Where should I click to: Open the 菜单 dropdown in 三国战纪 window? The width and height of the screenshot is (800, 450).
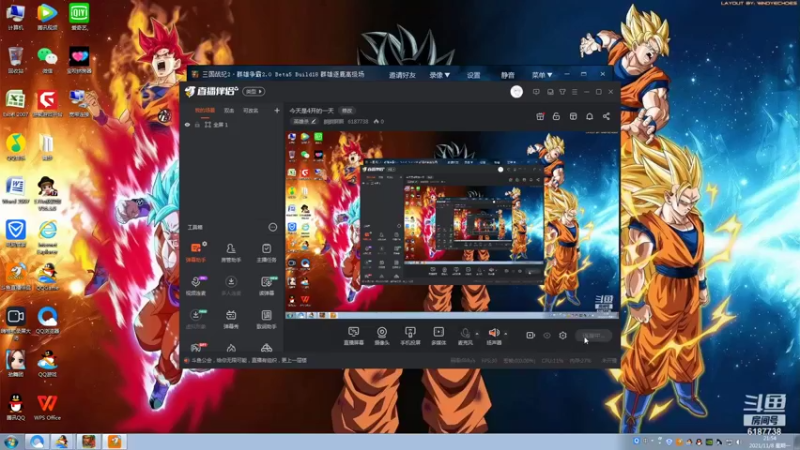click(542, 75)
